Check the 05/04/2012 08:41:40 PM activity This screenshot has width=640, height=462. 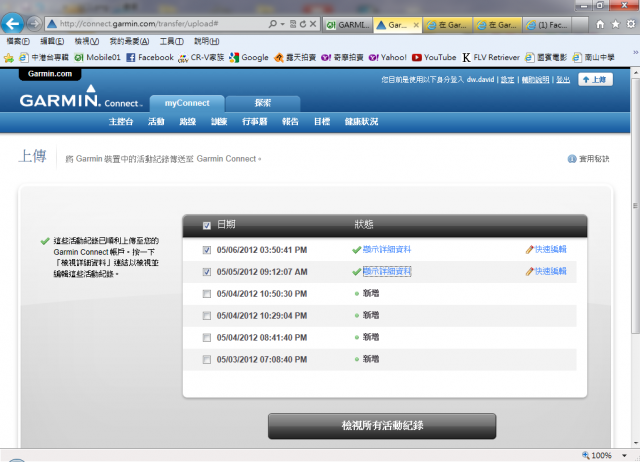(207, 338)
